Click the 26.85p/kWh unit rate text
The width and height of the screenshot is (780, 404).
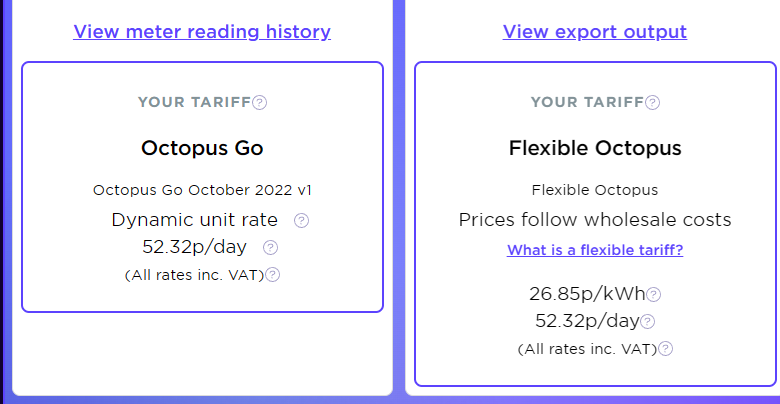587,294
